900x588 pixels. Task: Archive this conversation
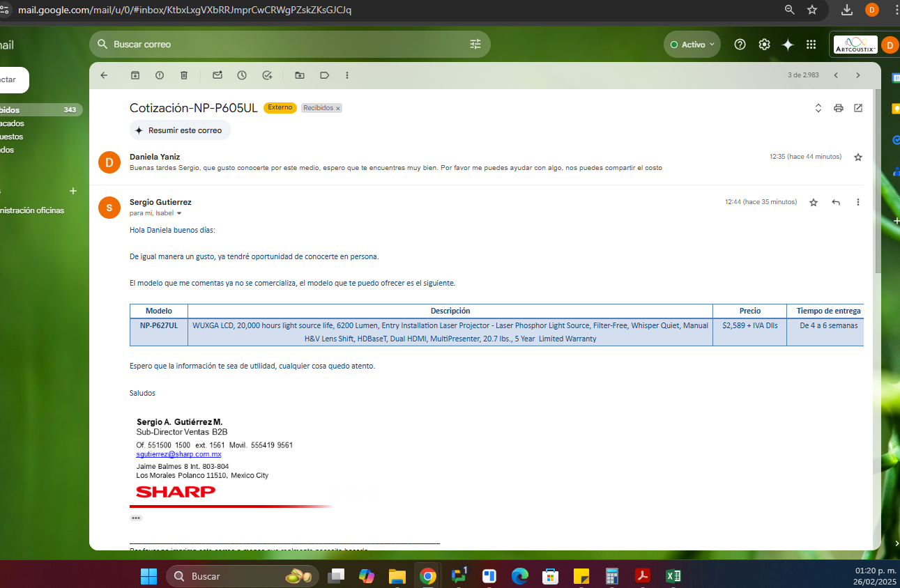click(x=135, y=75)
